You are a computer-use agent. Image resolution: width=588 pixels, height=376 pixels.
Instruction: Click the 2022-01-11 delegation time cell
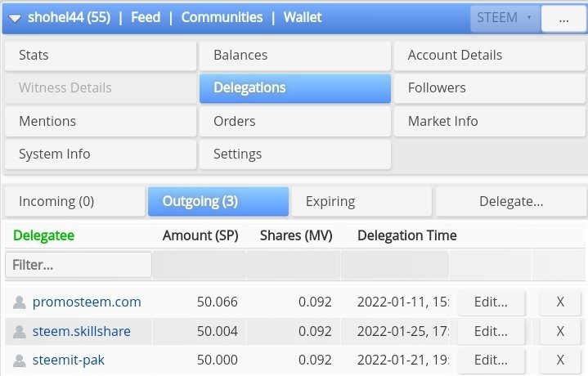(403, 302)
